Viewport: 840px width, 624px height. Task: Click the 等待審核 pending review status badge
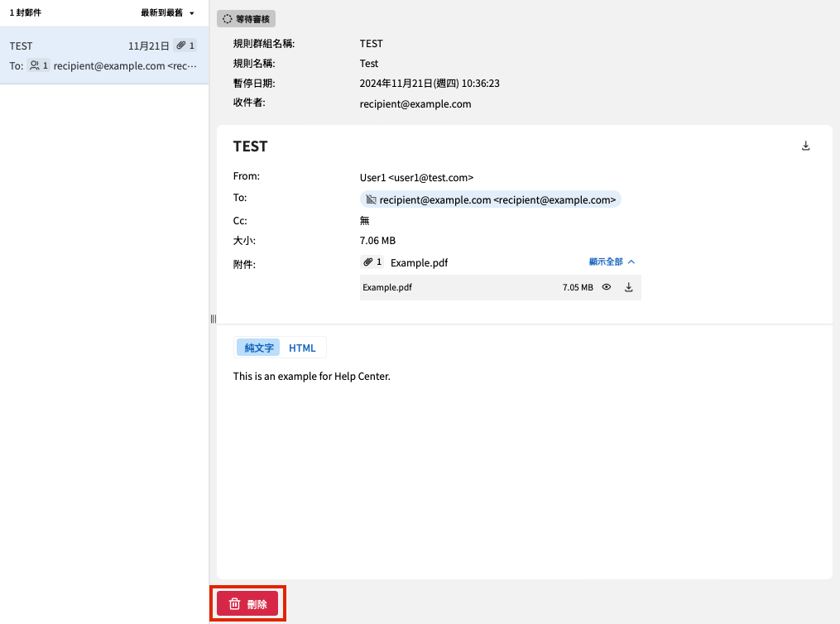(247, 18)
